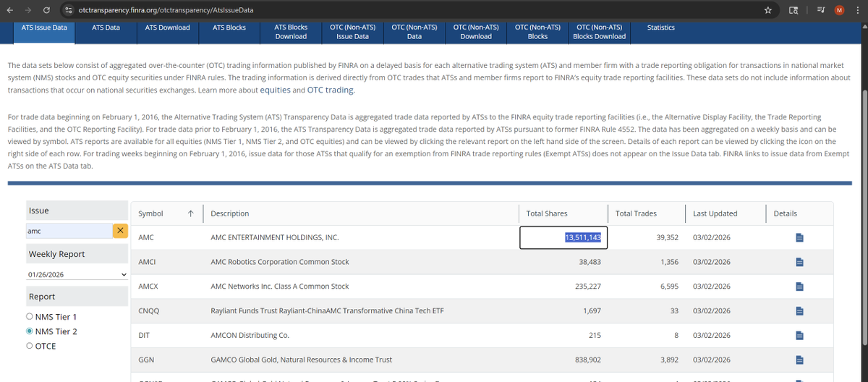Toggle sort arrow on Symbol column
The width and height of the screenshot is (868, 382).
[190, 213]
